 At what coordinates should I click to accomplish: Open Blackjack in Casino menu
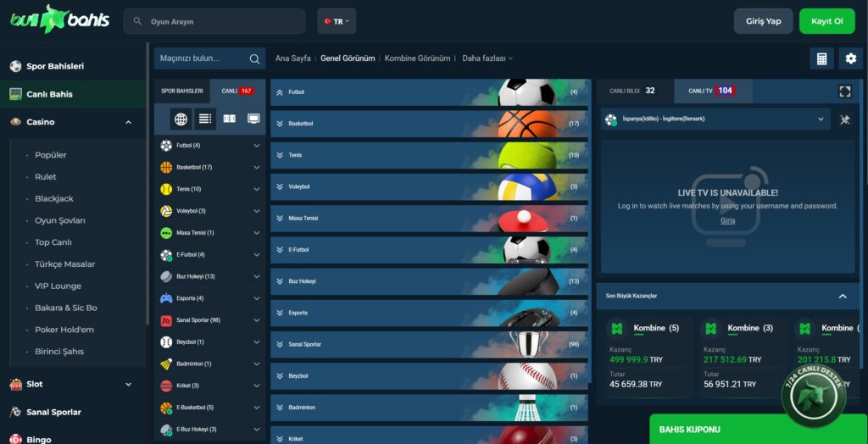coord(53,199)
